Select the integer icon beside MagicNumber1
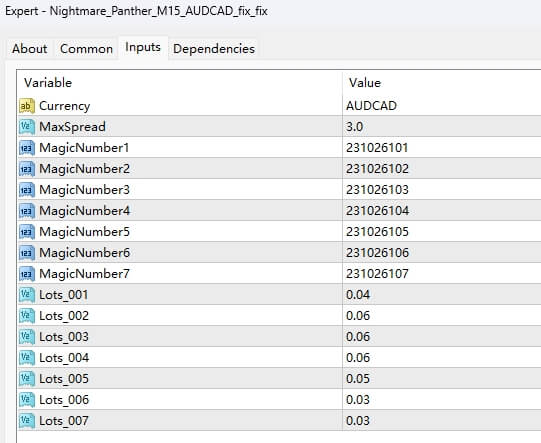Image resolution: width=541 pixels, height=443 pixels. 27,148
